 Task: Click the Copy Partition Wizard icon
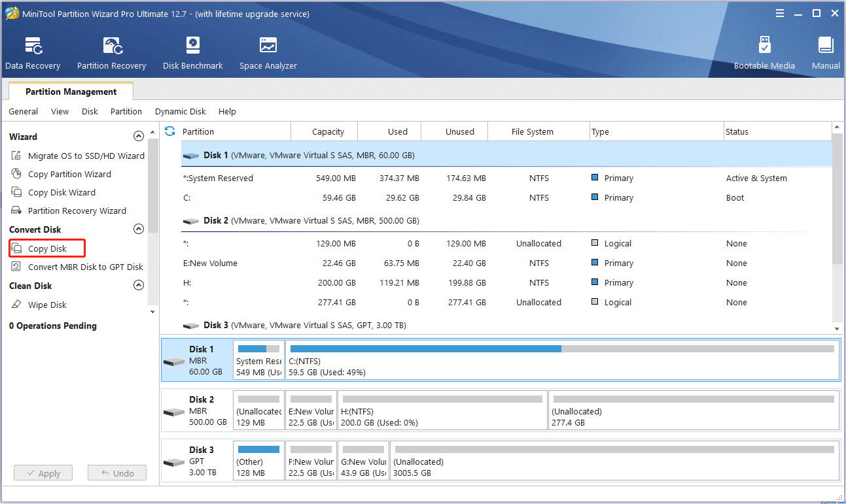pyautogui.click(x=16, y=174)
